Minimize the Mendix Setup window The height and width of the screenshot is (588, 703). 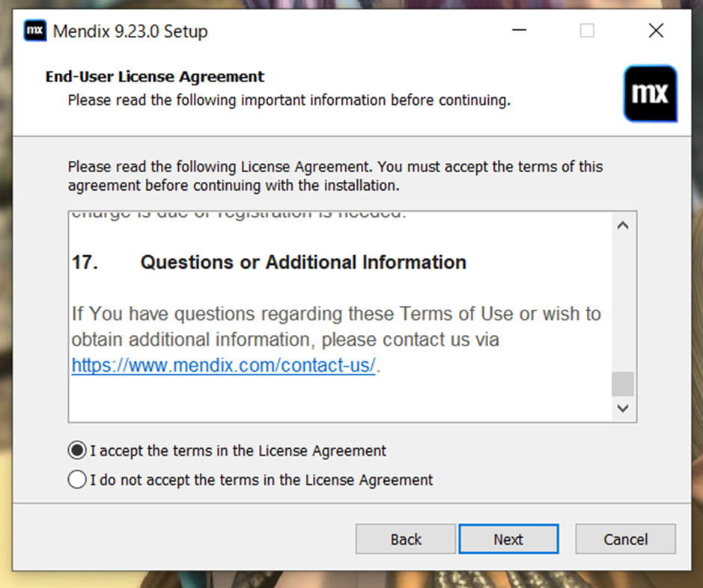click(520, 31)
